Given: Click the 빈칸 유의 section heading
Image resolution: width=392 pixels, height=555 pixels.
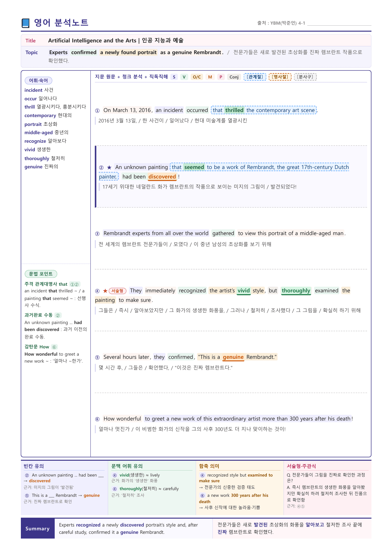Looking at the screenshot, I should pos(34,466).
